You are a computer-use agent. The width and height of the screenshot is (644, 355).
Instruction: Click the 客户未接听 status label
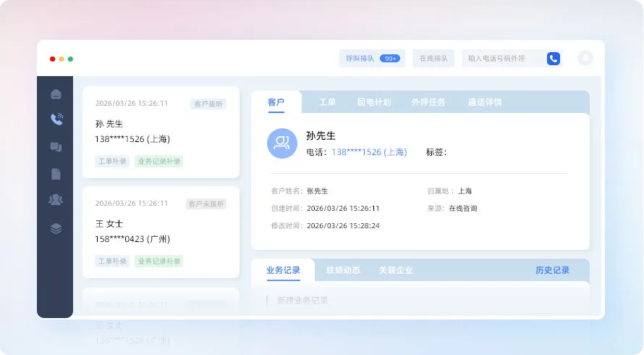[x=206, y=204]
